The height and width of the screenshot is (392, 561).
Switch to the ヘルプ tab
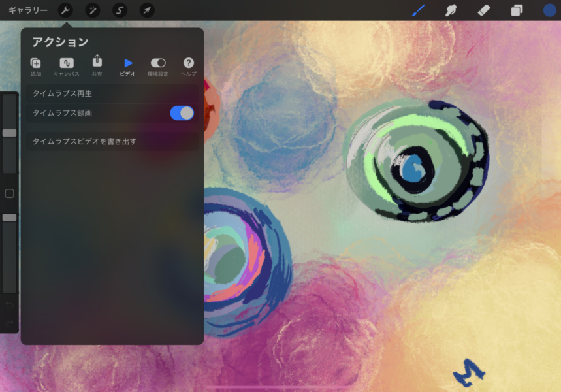click(189, 67)
